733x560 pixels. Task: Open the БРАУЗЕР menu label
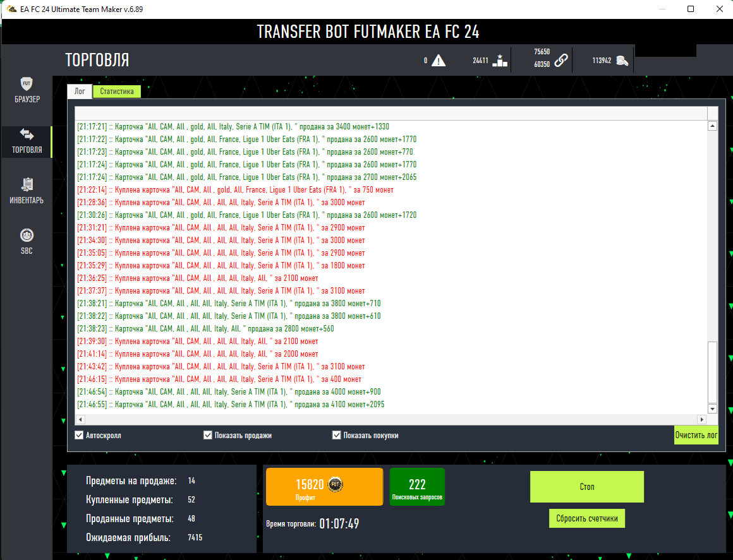[27, 99]
